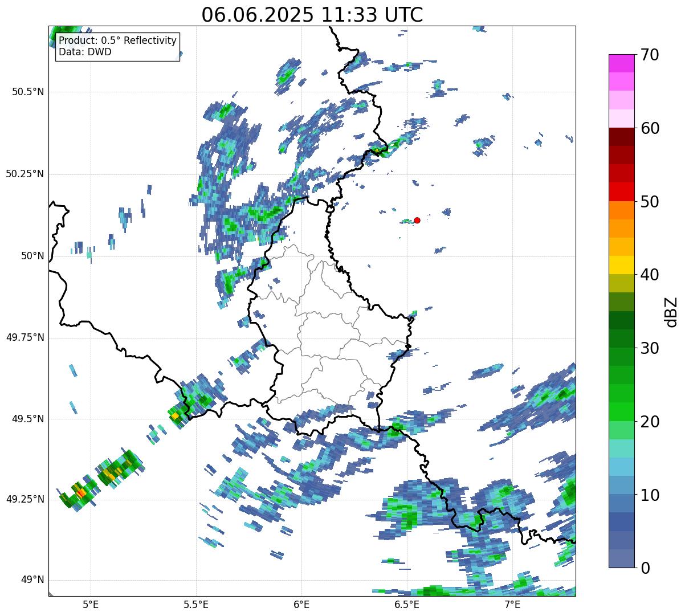Viewport: 685px width, 616px height.
Task: Click the colorbar tick value 60
Action: (650, 128)
